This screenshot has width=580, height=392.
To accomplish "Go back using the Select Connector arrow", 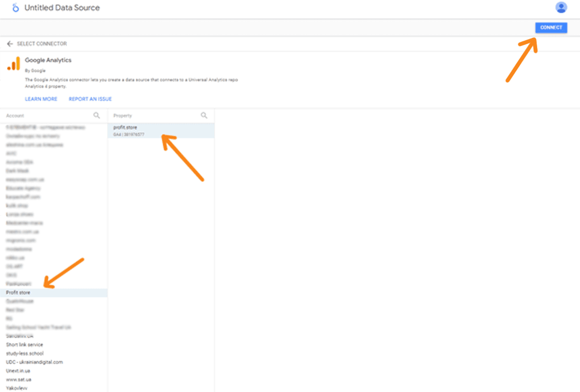I will click(x=10, y=43).
